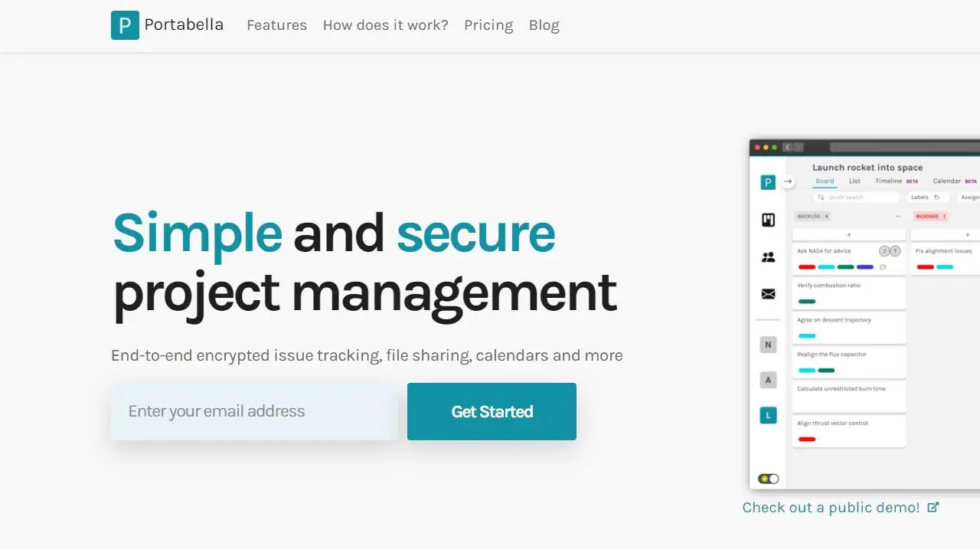
Task: Open the Features menu item
Action: [276, 25]
